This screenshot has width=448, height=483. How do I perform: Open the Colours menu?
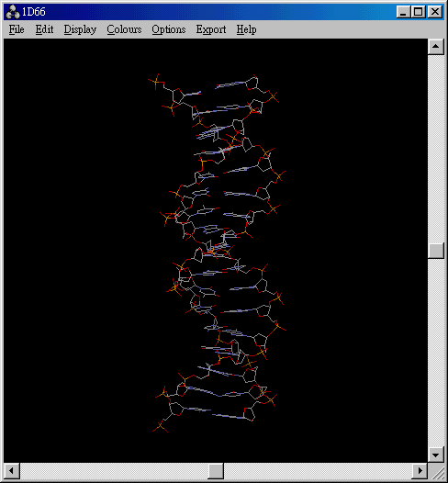pyautogui.click(x=124, y=29)
